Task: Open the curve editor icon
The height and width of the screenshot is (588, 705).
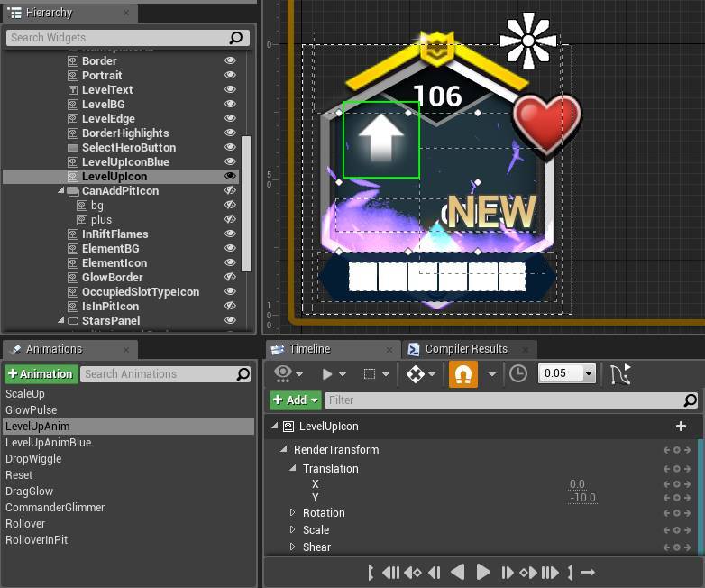Action: point(620,374)
